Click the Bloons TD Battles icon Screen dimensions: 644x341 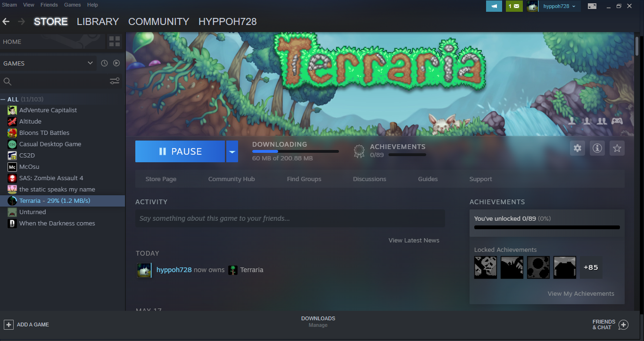(x=12, y=133)
